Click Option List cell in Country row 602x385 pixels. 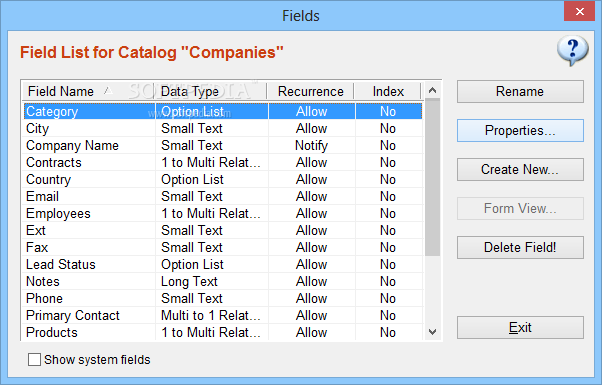click(x=212, y=179)
